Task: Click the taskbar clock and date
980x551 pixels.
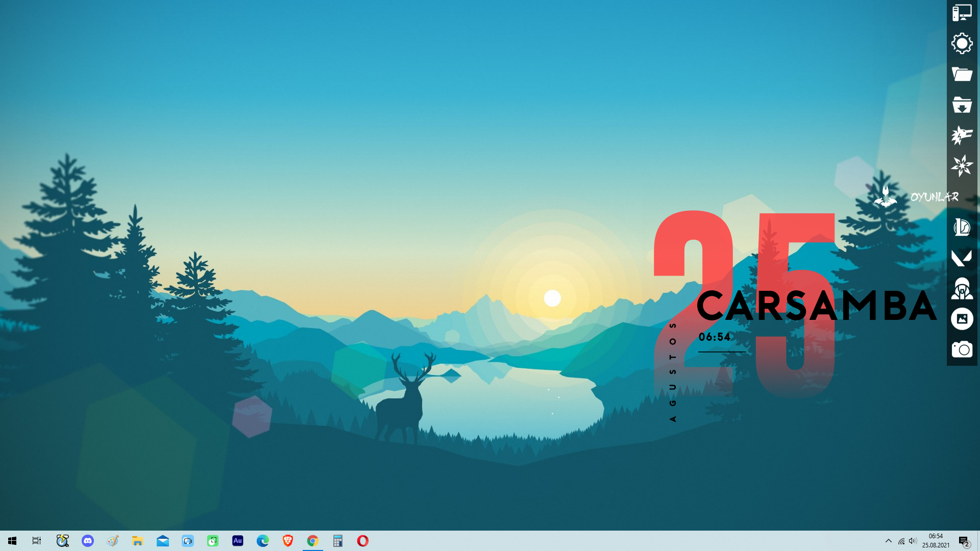Action: tap(936, 541)
